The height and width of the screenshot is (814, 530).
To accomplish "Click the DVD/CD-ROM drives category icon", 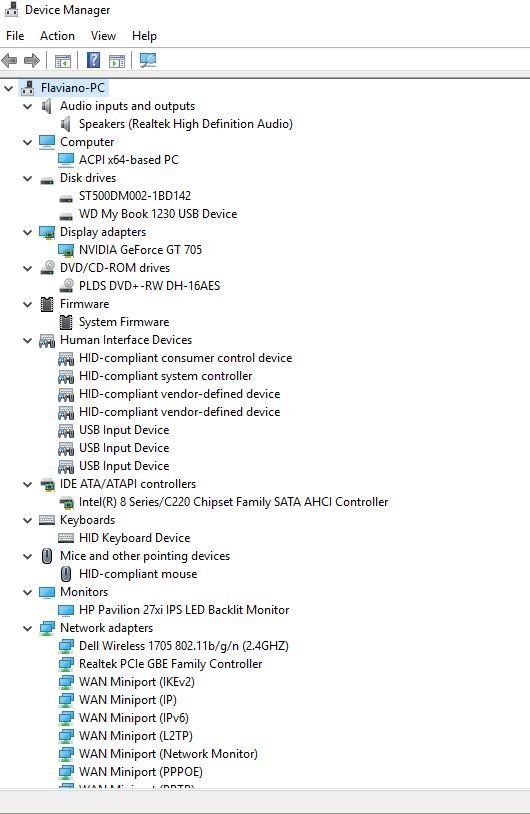I will click(47, 268).
